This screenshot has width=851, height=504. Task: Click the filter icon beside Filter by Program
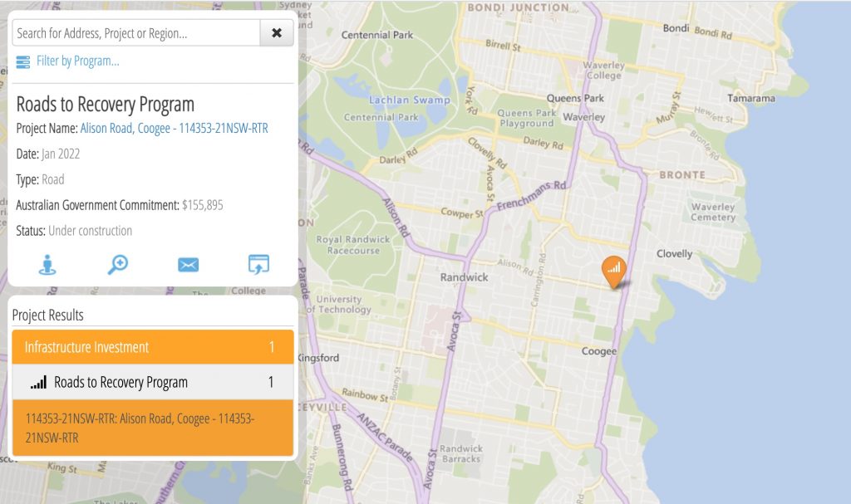point(23,61)
